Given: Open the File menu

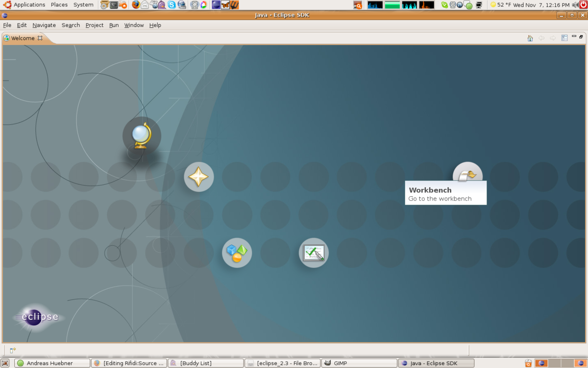Looking at the screenshot, I should pos(7,25).
